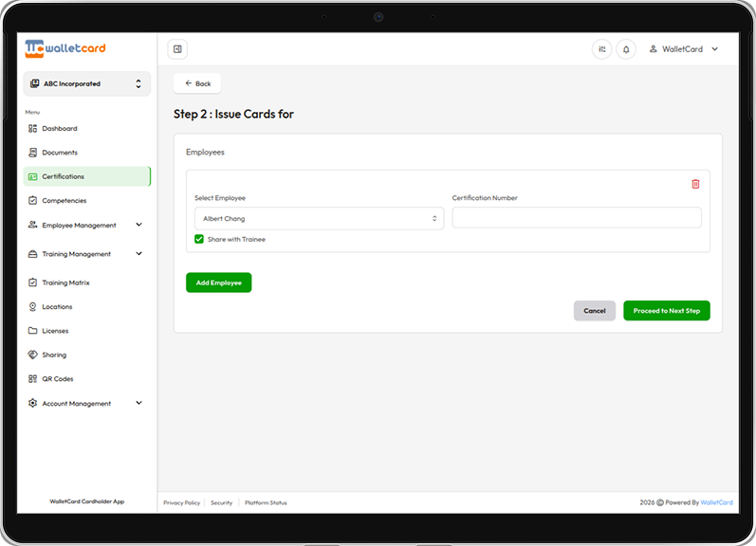The width and height of the screenshot is (756, 546).
Task: Click the Share with Trainee label
Action: coord(236,239)
